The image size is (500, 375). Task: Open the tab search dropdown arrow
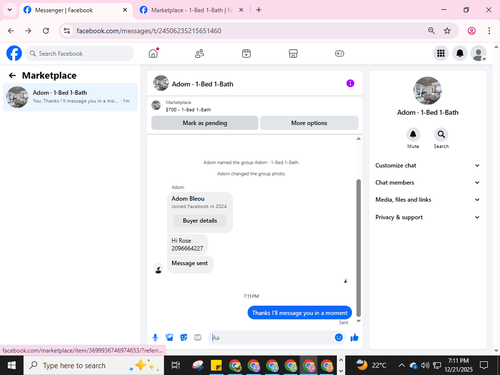click(10, 10)
